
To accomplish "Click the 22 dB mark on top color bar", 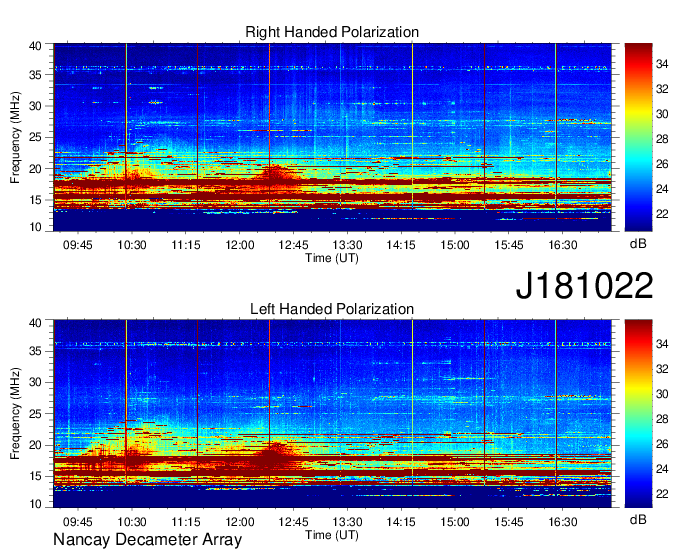I will coord(662,214).
